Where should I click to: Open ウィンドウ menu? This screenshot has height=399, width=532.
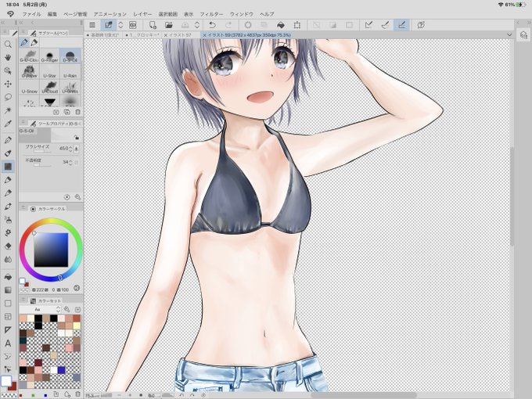tap(242, 14)
